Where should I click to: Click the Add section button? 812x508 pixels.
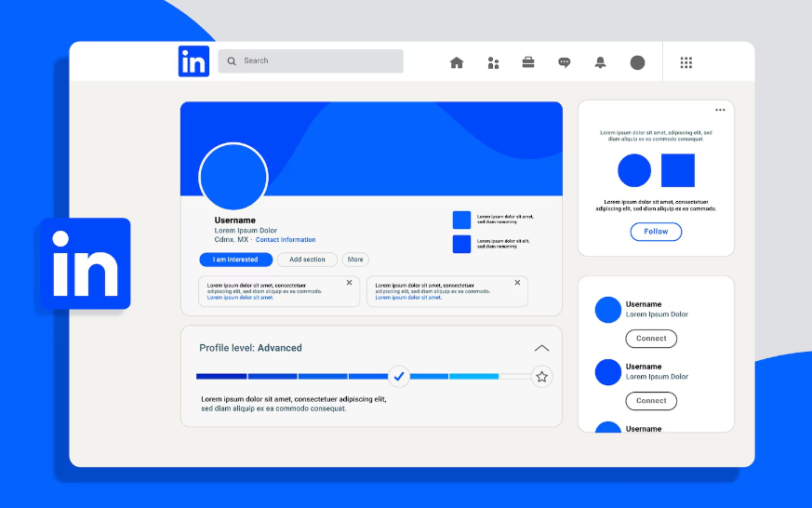coord(307,260)
